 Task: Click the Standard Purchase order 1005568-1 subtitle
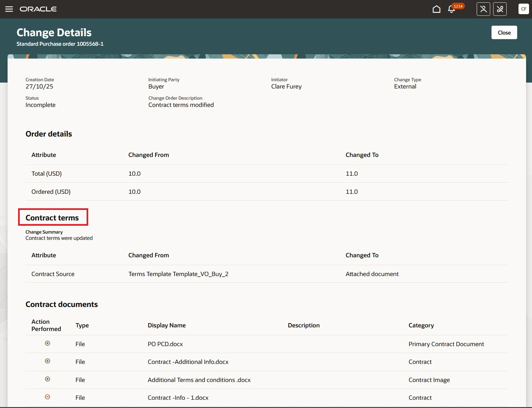click(x=60, y=44)
